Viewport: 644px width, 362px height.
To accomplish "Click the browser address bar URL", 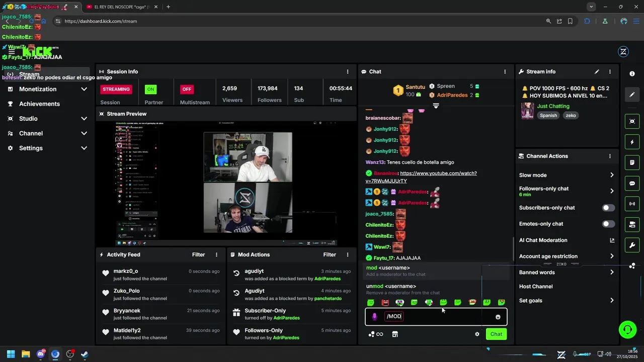I will [101, 21].
